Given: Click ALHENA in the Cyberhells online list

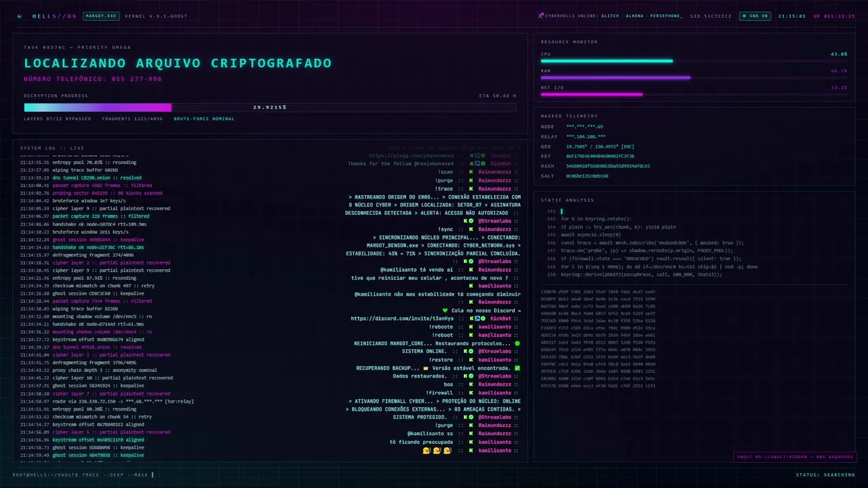Looking at the screenshot, I should [x=634, y=16].
